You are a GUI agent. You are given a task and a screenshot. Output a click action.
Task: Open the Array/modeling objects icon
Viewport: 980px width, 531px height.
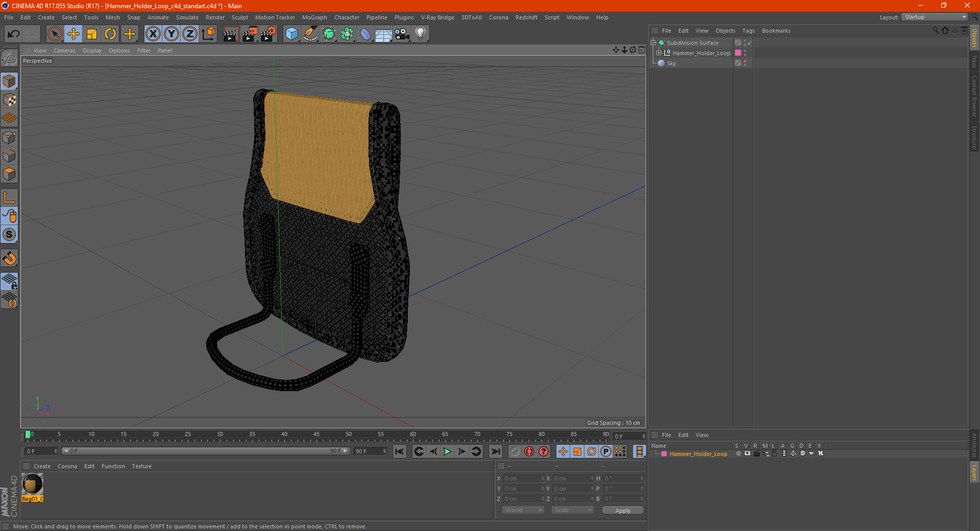point(347,34)
